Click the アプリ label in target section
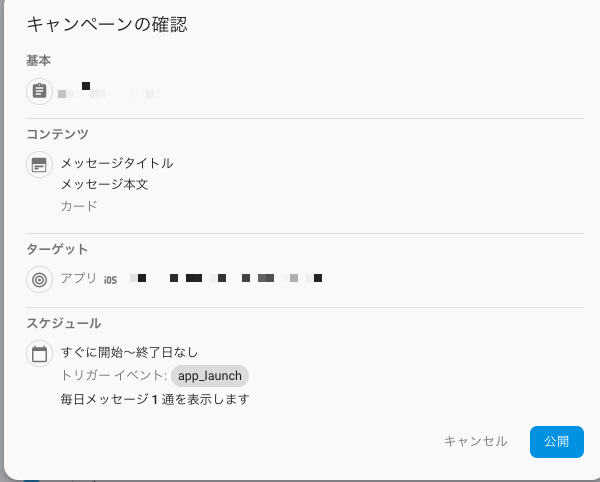This screenshot has height=482, width=600. (79, 278)
